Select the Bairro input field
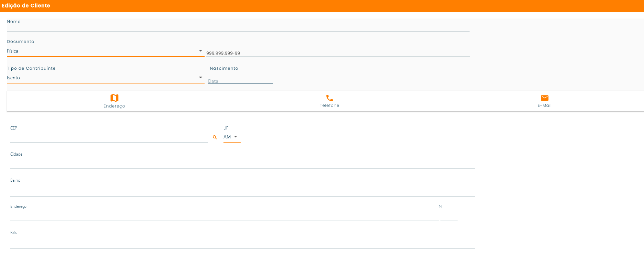The height and width of the screenshot is (259, 644). [x=242, y=191]
